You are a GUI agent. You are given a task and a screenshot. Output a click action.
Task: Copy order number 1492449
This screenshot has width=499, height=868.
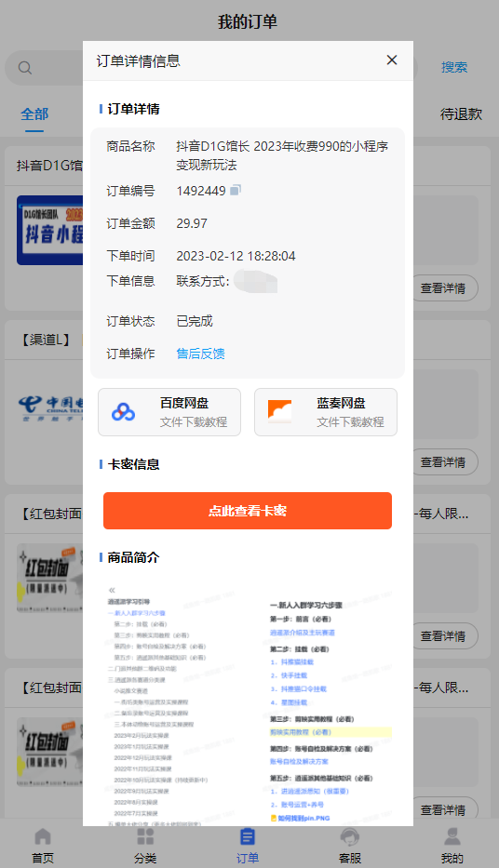[x=236, y=190]
